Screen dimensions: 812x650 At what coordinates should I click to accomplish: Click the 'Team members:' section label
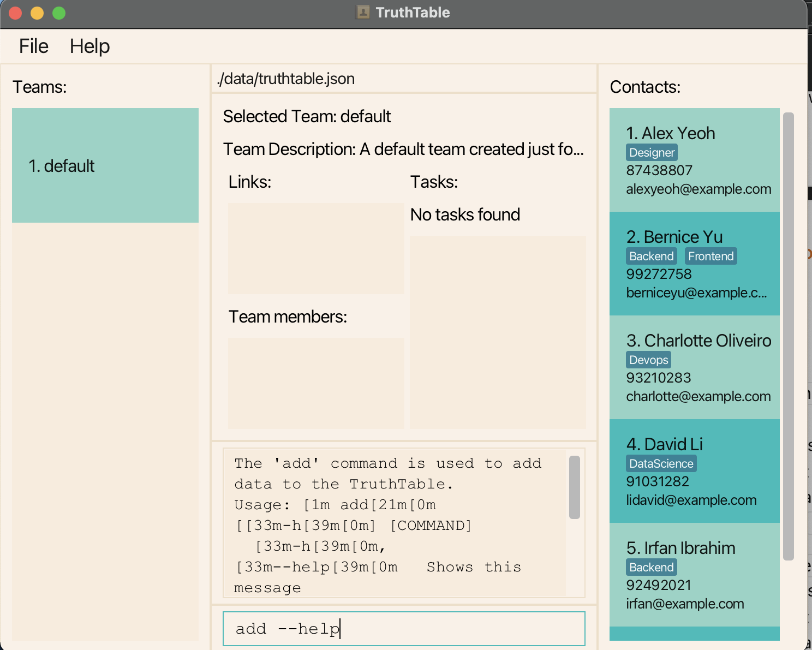[x=288, y=317]
